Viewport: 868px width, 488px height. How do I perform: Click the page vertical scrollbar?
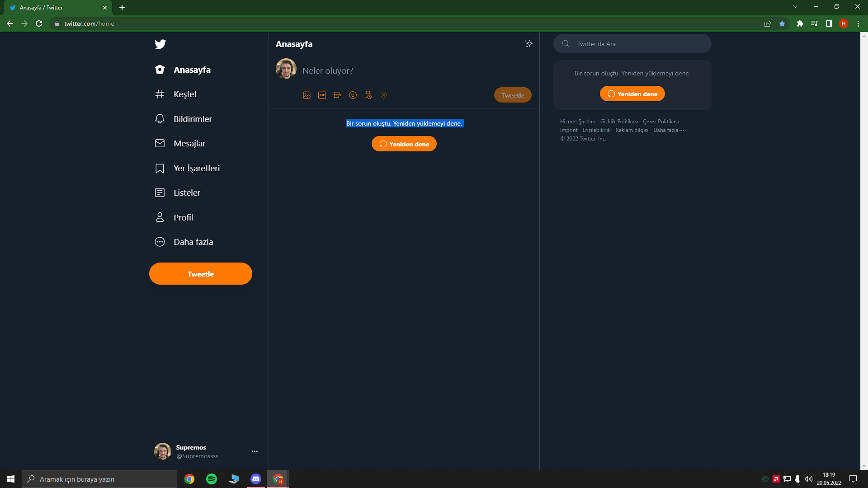(864, 251)
